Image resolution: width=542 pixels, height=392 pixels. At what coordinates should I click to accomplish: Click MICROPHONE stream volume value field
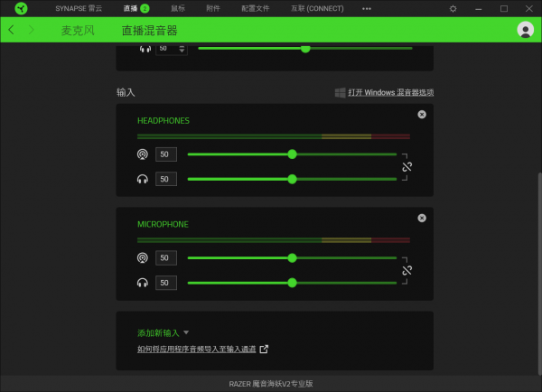point(166,258)
